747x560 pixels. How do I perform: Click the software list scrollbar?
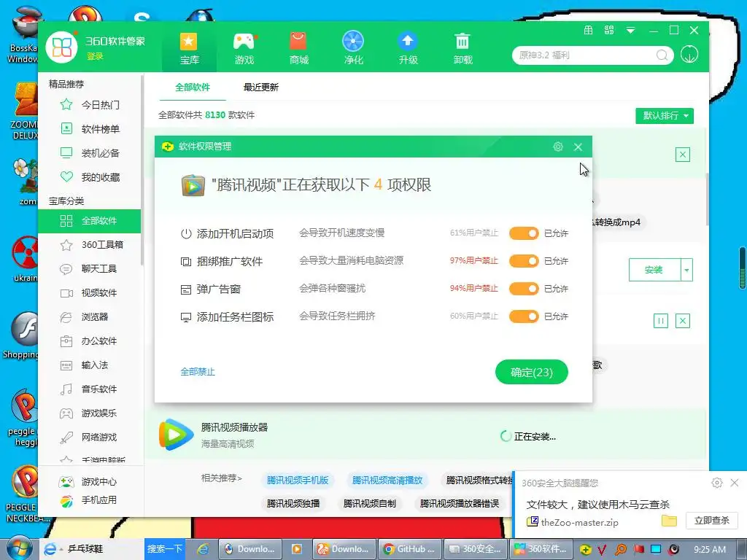[x=708, y=199]
